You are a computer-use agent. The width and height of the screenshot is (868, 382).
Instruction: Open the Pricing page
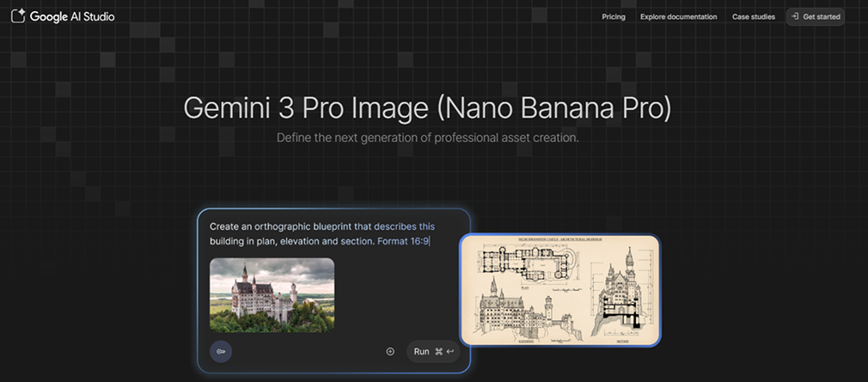pos(614,16)
